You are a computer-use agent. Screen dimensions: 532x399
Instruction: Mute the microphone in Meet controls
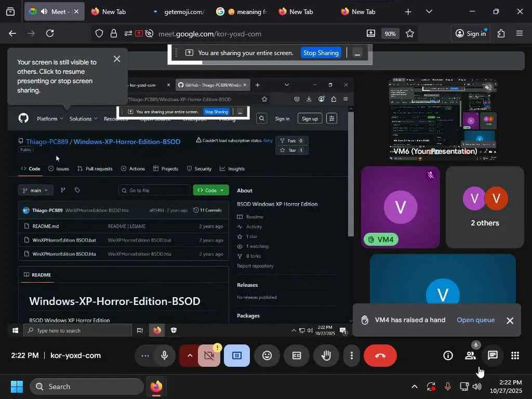point(165,355)
